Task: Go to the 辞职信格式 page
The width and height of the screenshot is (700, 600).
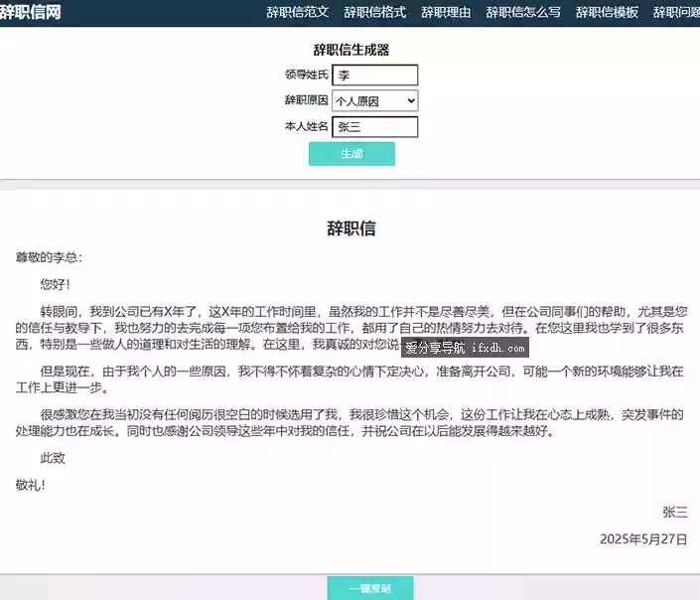Action: tap(374, 12)
